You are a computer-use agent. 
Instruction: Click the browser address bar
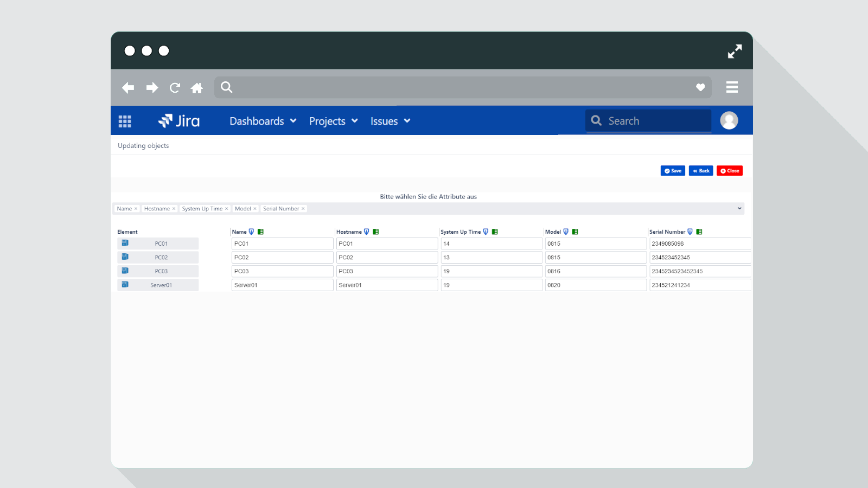click(x=464, y=87)
